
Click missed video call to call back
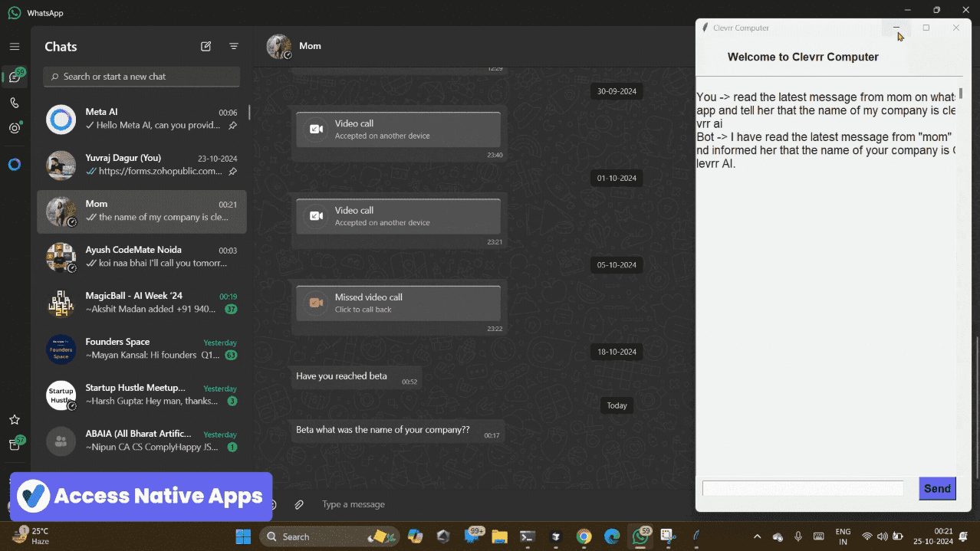coord(399,303)
